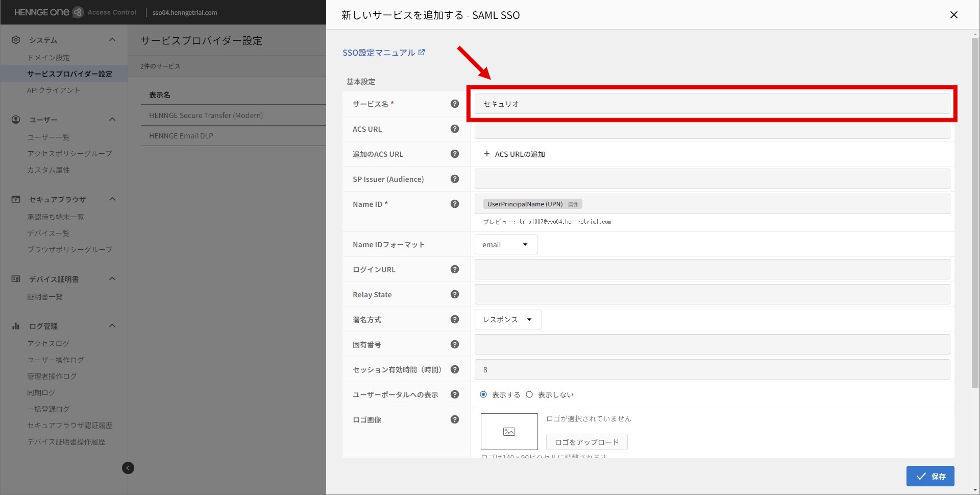Screen dimensions: 980x495
Task: Go to ユーザー一覧 menu item
Action: (x=48, y=137)
